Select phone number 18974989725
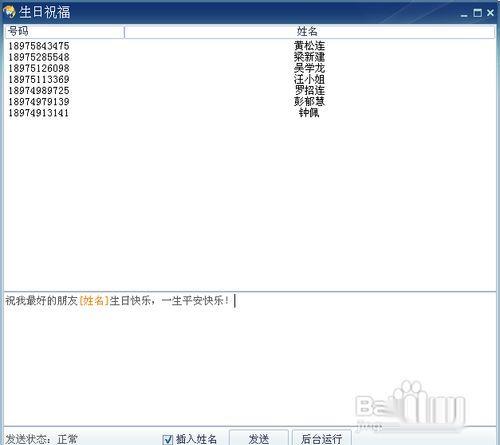Image resolution: width=500 pixels, height=445 pixels. point(39,91)
